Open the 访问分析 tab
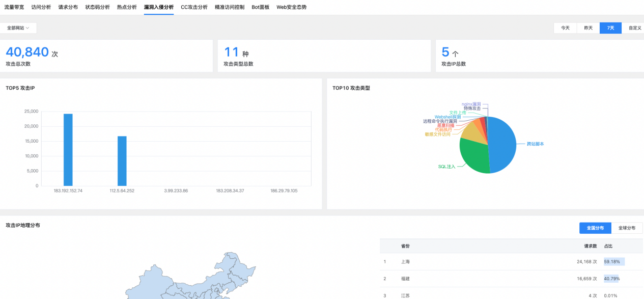The height and width of the screenshot is (299, 644). point(40,7)
